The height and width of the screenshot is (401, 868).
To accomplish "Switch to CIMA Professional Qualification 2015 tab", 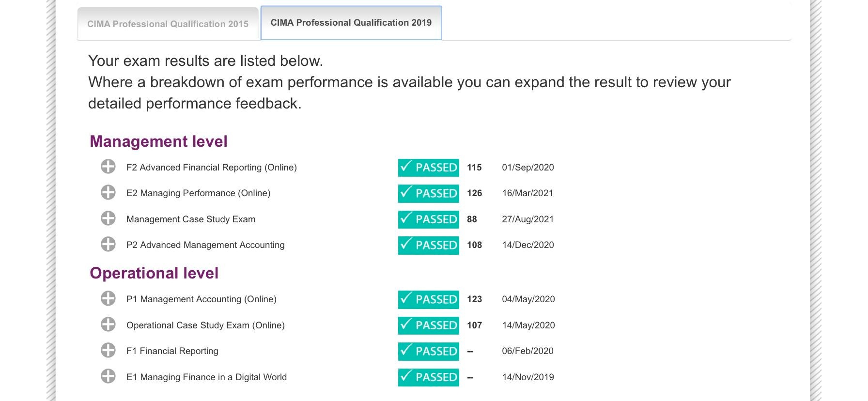I will pyautogui.click(x=168, y=24).
